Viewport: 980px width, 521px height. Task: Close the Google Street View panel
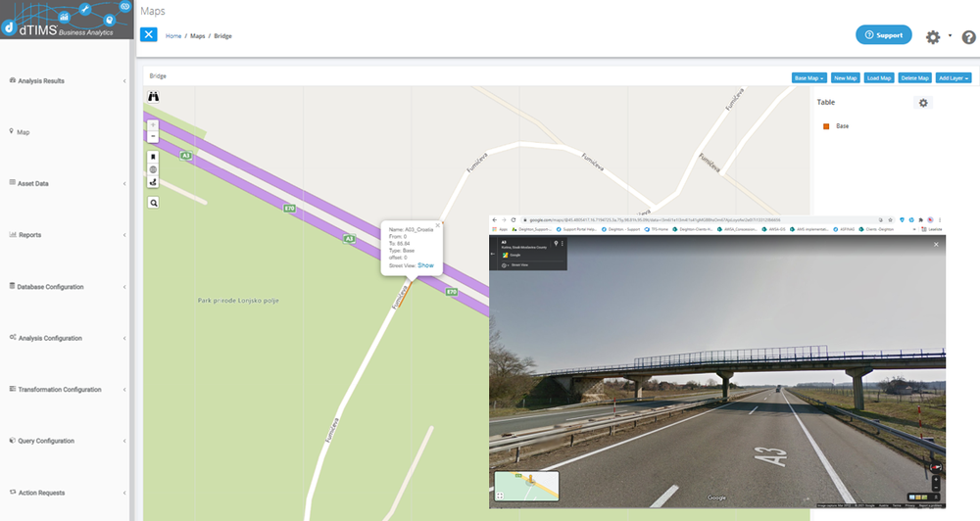pos(936,244)
